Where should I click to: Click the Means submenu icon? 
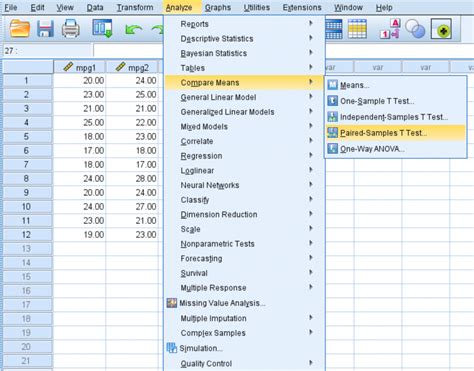(332, 85)
